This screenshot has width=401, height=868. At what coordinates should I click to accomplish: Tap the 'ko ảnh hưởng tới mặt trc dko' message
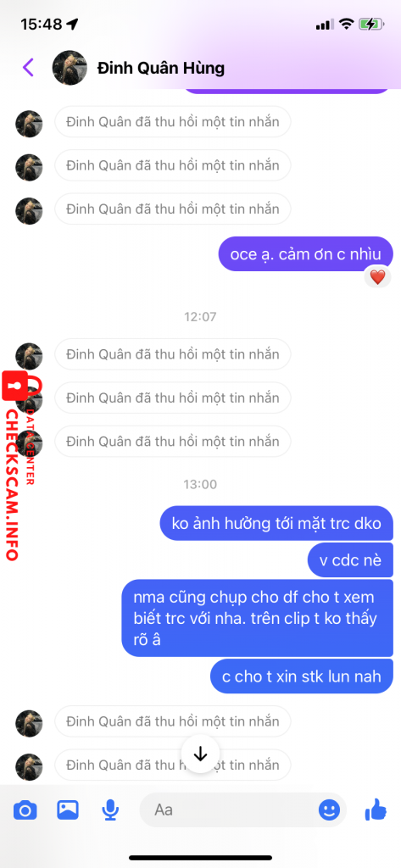[276, 523]
